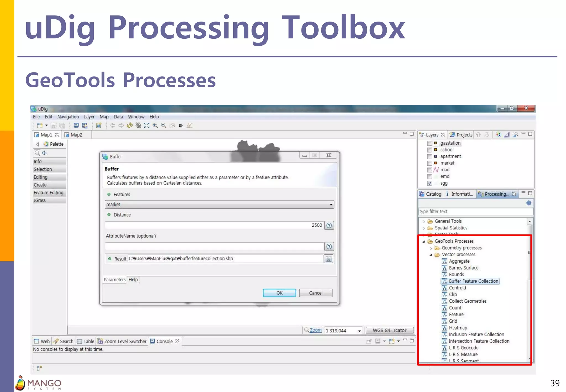Select Buffer Feature Collection process

tap(470, 281)
